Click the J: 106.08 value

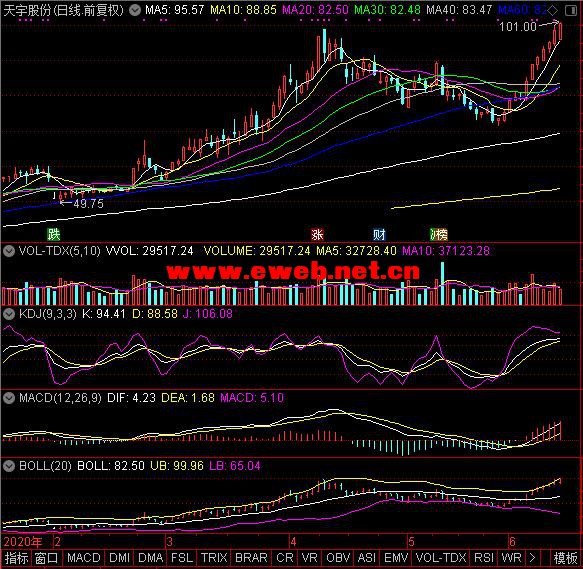[x=207, y=314]
